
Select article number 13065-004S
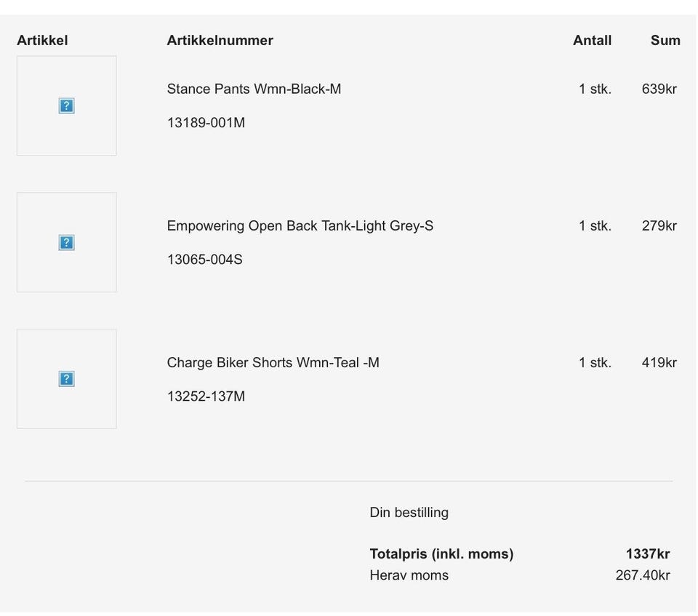(205, 259)
